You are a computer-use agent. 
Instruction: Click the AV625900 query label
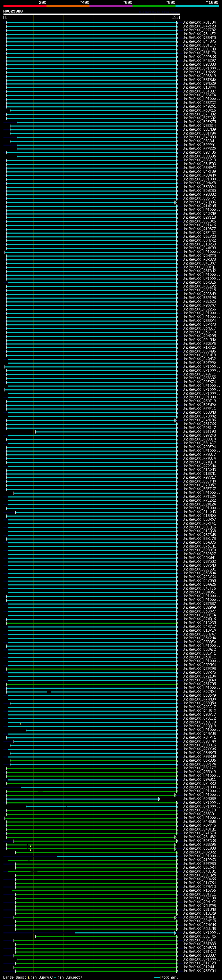13,11
